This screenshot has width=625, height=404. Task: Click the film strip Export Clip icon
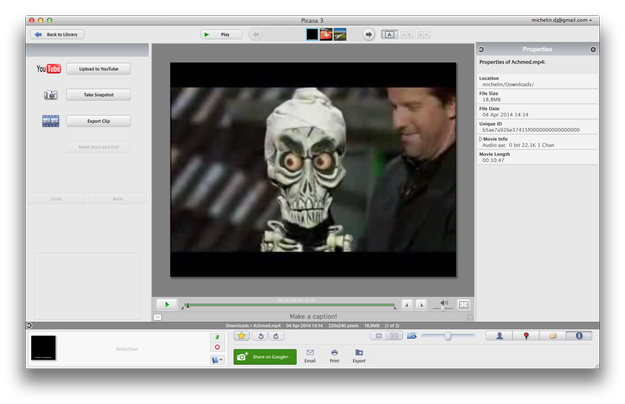(x=51, y=121)
